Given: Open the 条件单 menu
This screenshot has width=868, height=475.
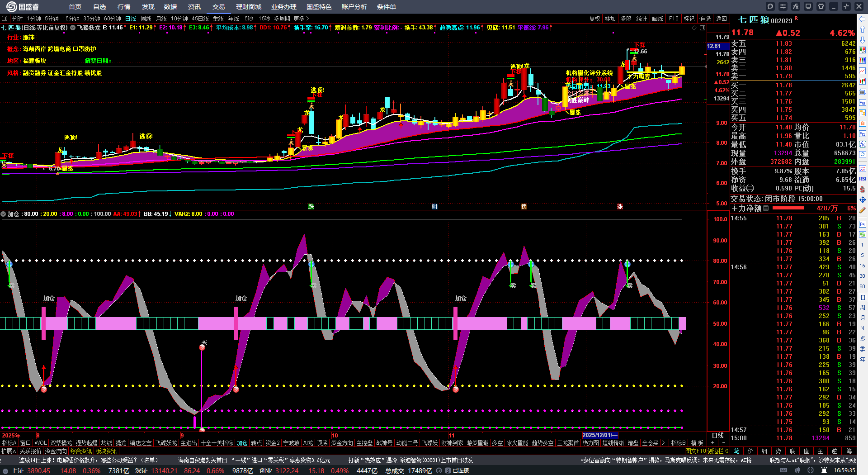Looking at the screenshot, I should click(x=387, y=7).
